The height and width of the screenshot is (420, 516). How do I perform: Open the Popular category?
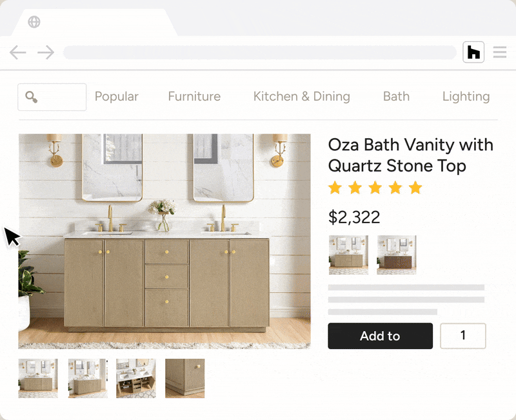coord(117,96)
